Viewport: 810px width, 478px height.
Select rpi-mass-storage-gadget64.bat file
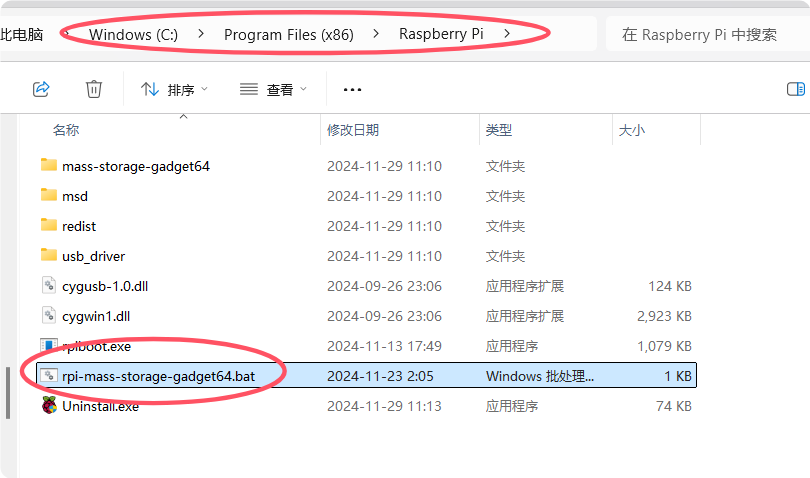coord(162,376)
